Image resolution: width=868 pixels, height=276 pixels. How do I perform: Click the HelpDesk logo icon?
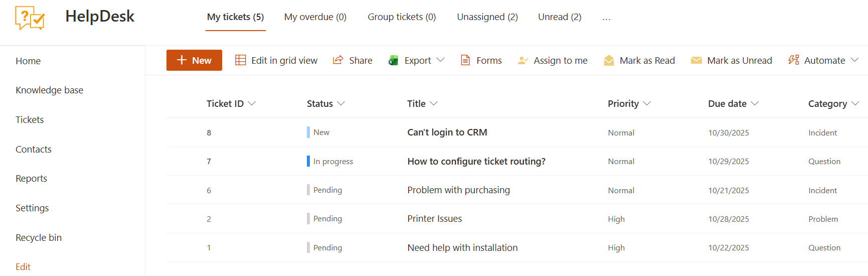click(x=30, y=18)
